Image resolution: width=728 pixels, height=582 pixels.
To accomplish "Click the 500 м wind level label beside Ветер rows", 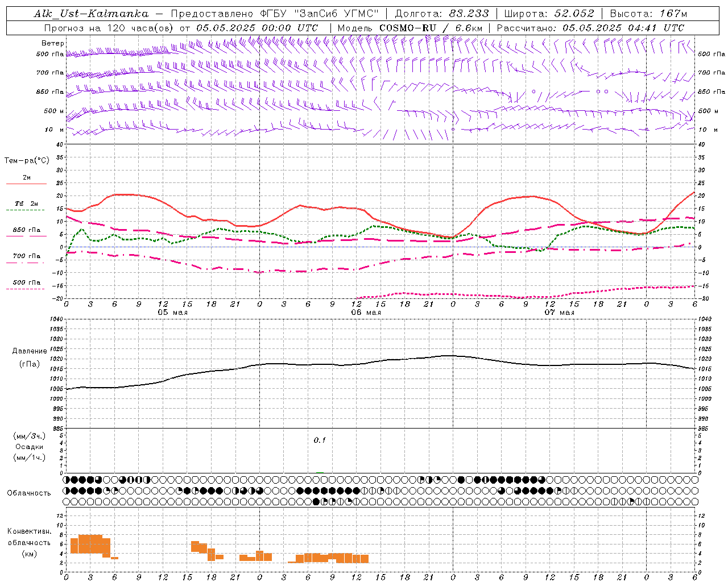I will tap(54, 111).
